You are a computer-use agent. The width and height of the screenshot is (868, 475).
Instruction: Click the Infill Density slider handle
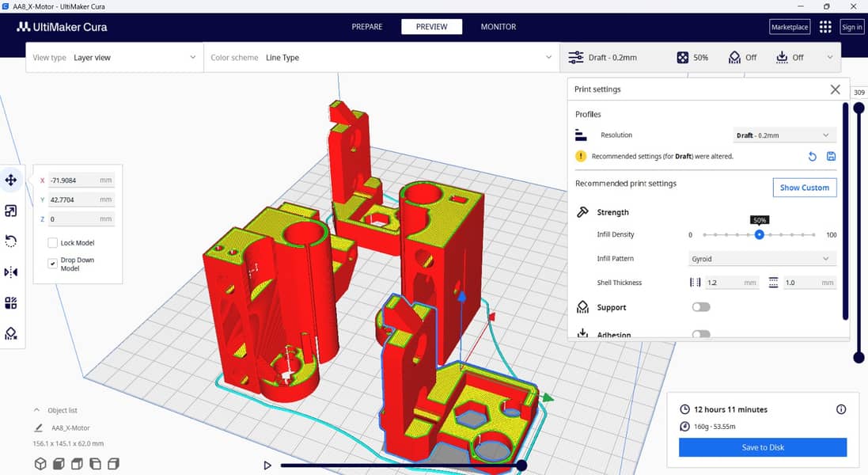pos(760,235)
